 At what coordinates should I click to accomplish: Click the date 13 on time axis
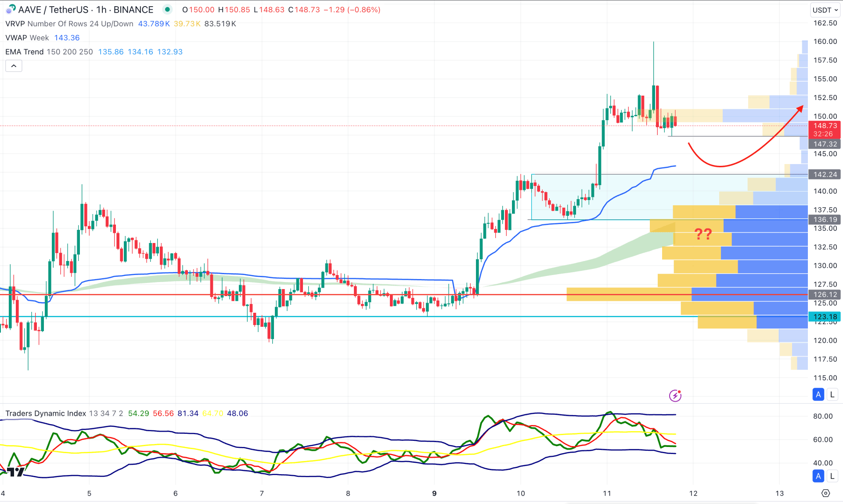(x=779, y=493)
